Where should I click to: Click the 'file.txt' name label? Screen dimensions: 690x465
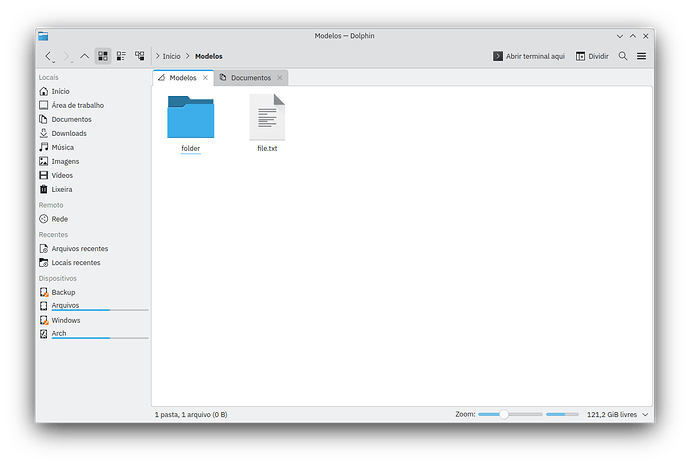click(267, 148)
